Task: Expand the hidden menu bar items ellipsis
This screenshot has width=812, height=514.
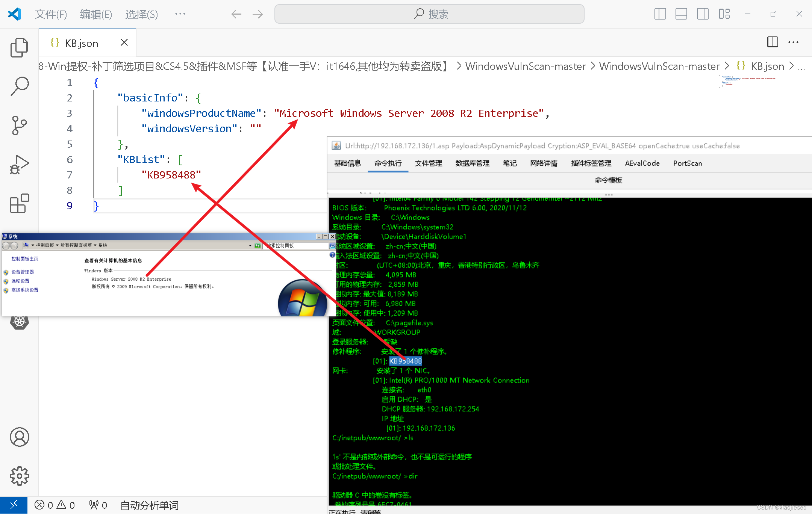Action: coord(180,14)
